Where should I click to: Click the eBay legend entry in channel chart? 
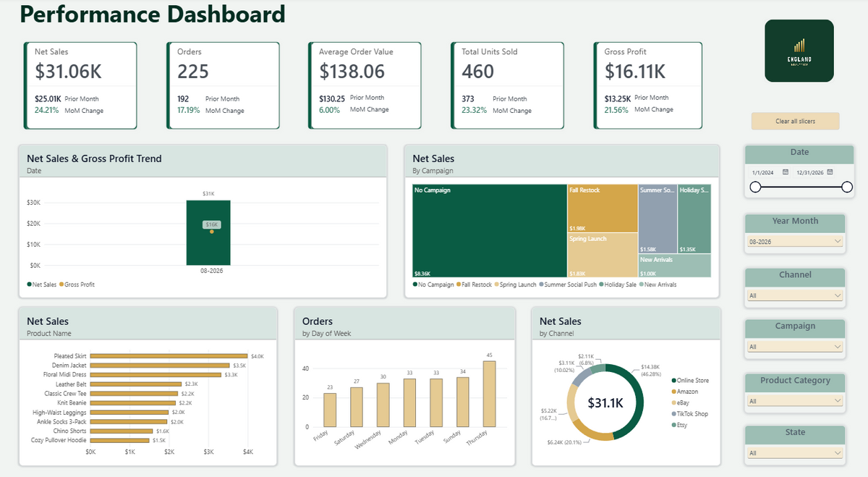click(x=680, y=402)
